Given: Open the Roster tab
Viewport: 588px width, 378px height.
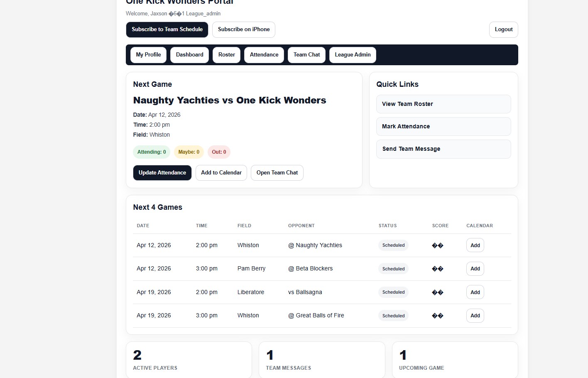Looking at the screenshot, I should [226, 55].
